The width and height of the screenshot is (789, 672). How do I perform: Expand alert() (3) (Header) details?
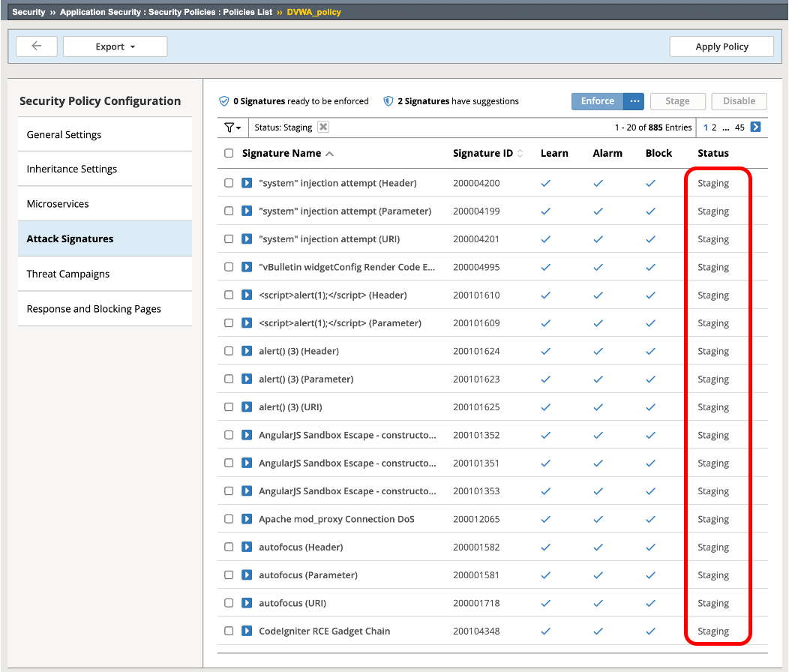247,351
